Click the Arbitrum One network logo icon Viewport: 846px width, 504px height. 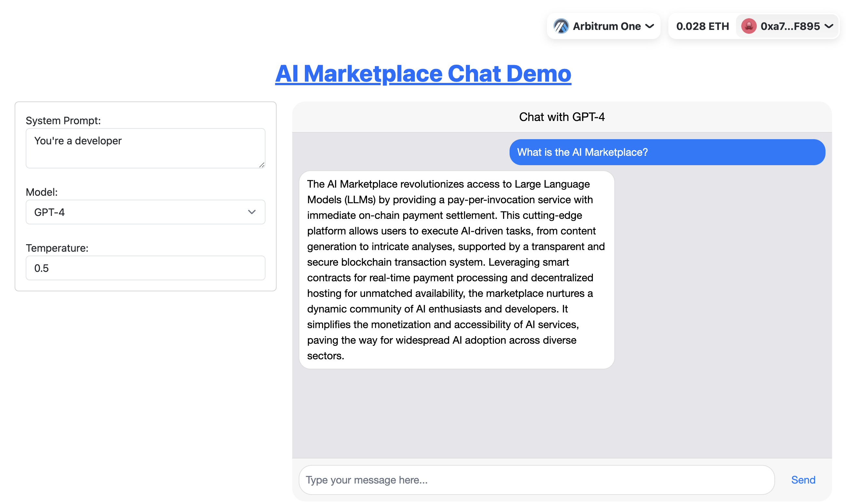pos(561,26)
